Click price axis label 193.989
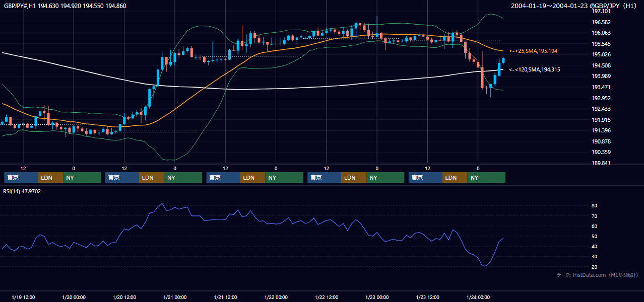This screenshot has width=644, height=302. 602,77
